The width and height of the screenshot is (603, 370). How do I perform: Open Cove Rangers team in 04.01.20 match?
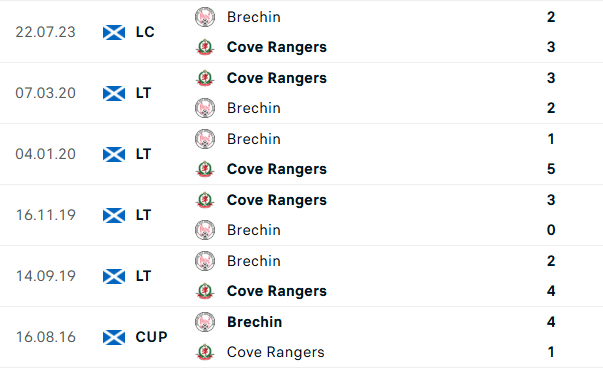coord(277,169)
